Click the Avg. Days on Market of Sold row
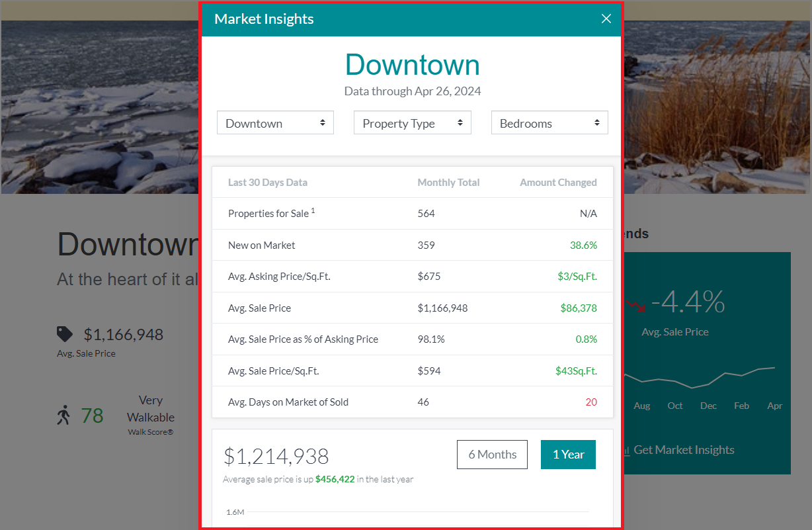The image size is (812, 530). pos(412,402)
